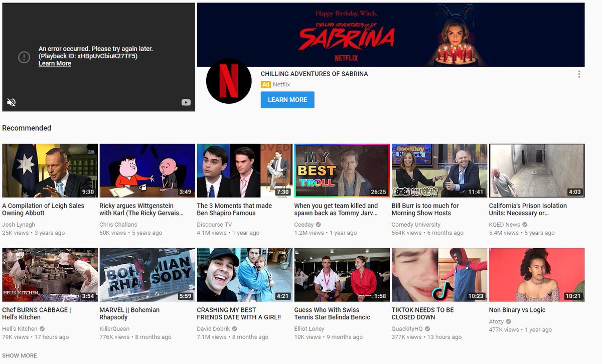Open the Bill Burr morning show thumbnail
This screenshot has width=602, height=364.
(439, 170)
